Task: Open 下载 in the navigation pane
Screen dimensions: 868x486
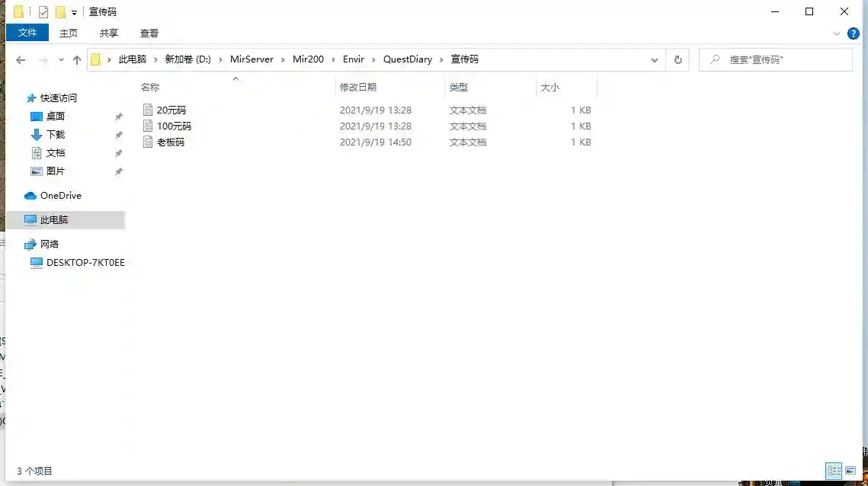Action: pos(56,135)
